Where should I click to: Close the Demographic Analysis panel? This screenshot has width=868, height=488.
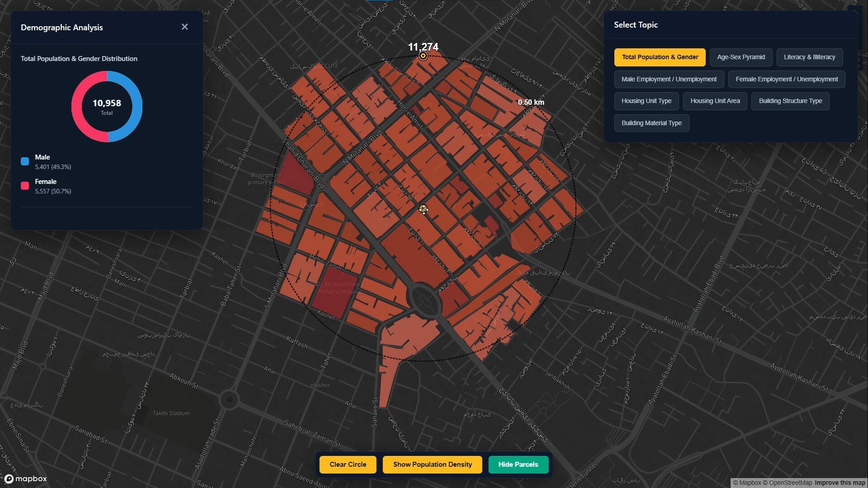185,27
